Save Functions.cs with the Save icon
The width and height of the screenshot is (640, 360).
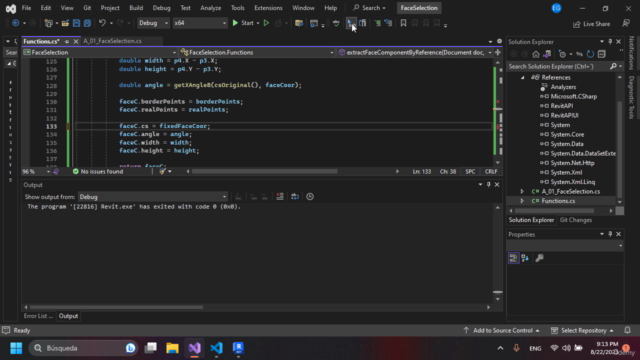coord(76,23)
